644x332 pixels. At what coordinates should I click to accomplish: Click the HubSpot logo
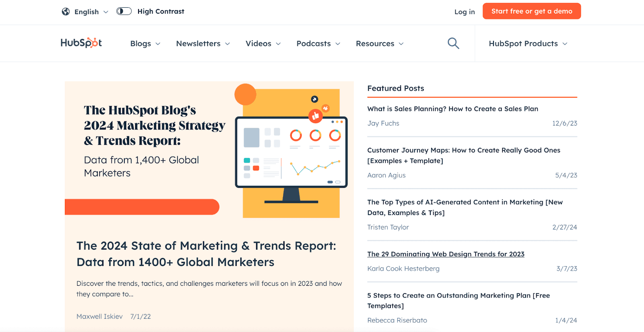pos(81,43)
